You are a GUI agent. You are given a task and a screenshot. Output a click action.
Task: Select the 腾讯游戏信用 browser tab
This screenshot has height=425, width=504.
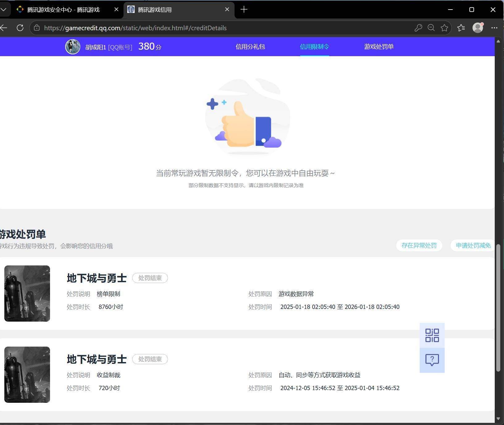point(179,10)
